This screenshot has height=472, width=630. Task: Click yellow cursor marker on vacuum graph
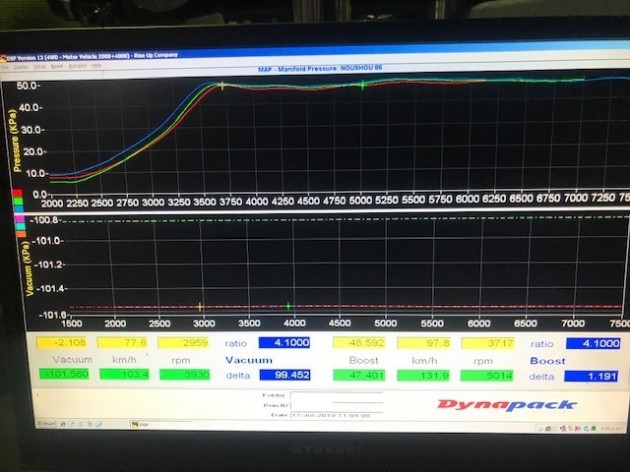coord(200,306)
